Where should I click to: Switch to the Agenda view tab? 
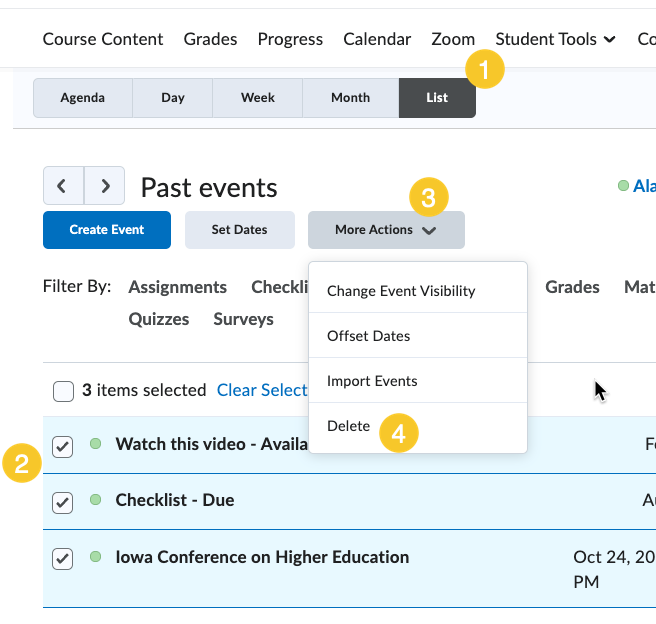(82, 98)
